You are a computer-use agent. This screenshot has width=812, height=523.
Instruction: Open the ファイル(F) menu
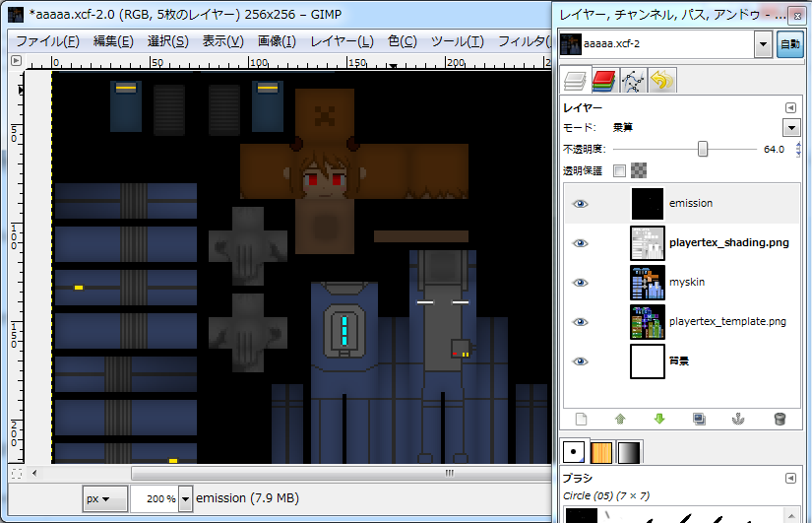47,41
